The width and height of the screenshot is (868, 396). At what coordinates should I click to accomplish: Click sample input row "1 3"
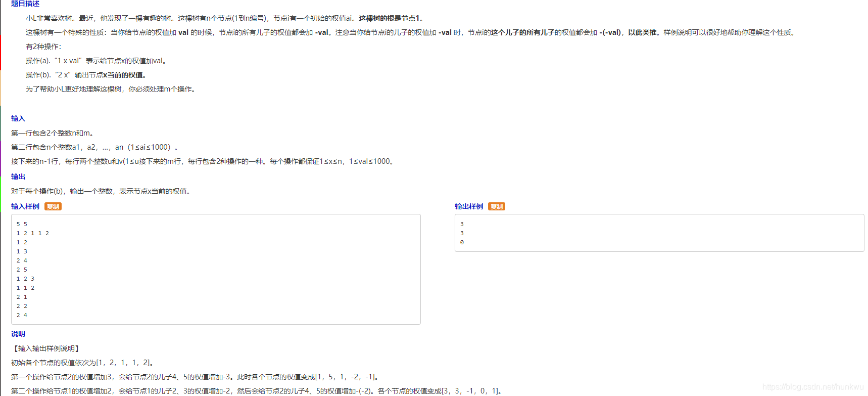click(x=22, y=251)
